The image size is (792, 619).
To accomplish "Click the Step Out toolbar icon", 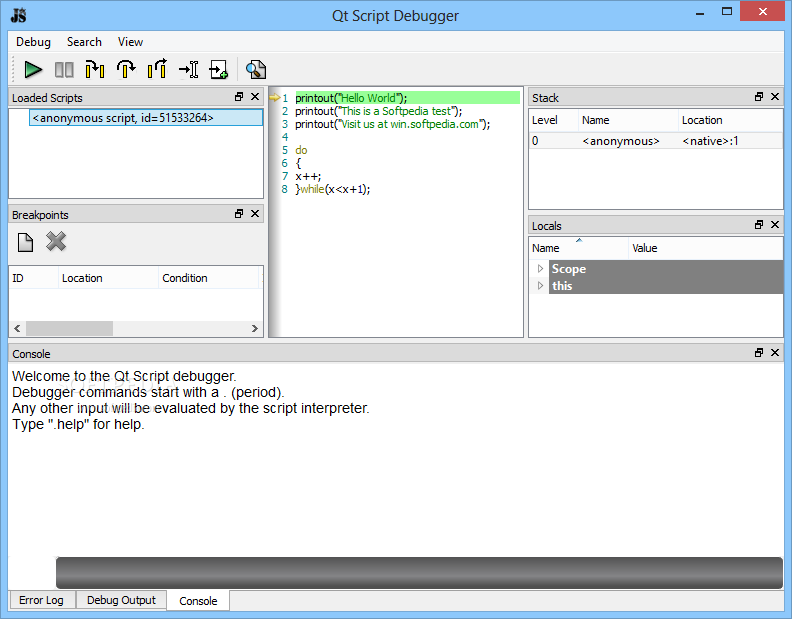I will tap(157, 70).
